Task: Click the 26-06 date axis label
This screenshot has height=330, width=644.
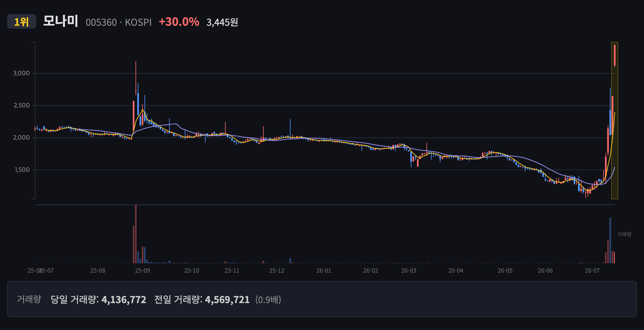Action: (545, 271)
